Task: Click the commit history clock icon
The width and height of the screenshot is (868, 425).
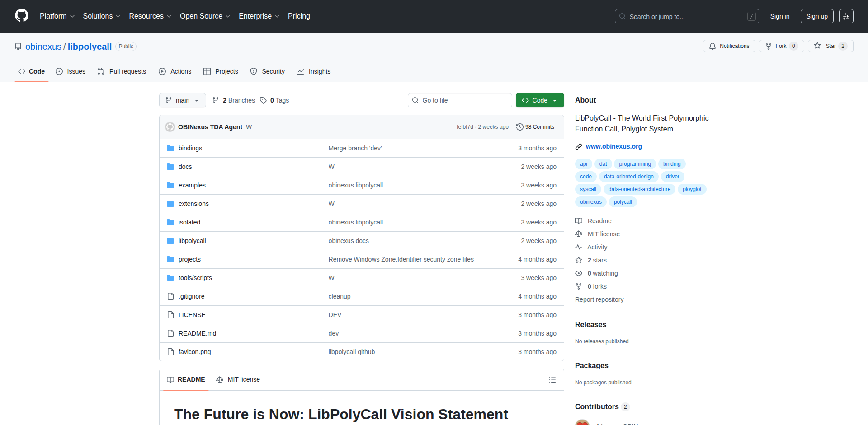Action: point(520,127)
